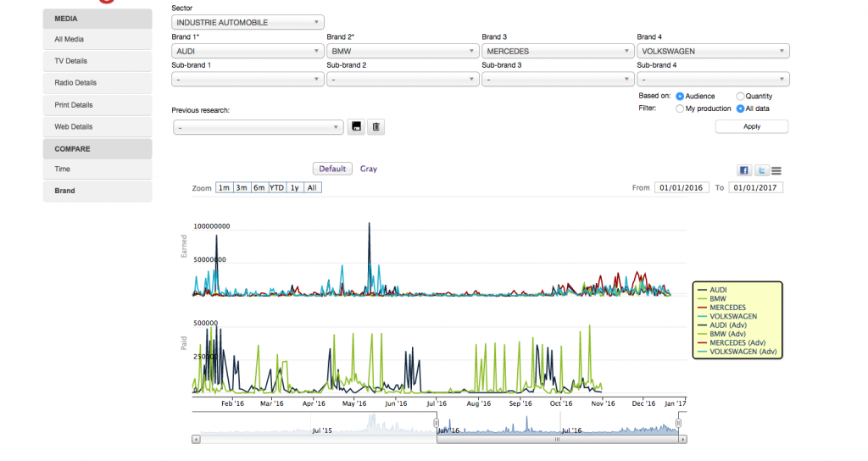
Task: Click the left arrow of the navigator scrollbar
Action: [x=196, y=440]
